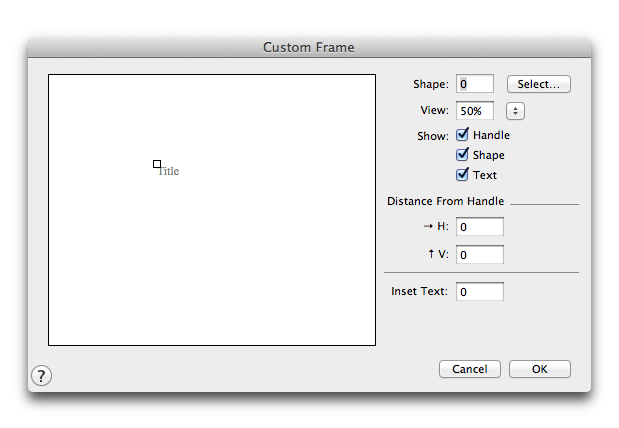Open the View percentage popup arrows
The height and width of the screenshot is (428, 619).
tap(515, 111)
